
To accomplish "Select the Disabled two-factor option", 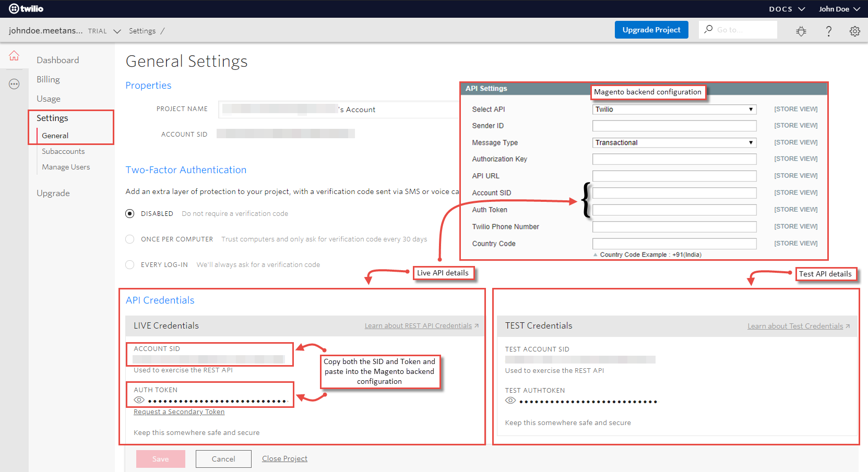I will coord(129,213).
